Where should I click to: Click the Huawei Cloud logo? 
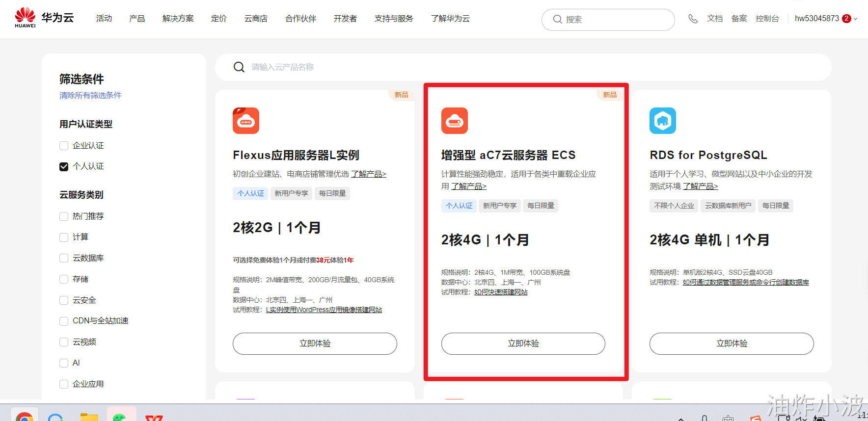44,18
